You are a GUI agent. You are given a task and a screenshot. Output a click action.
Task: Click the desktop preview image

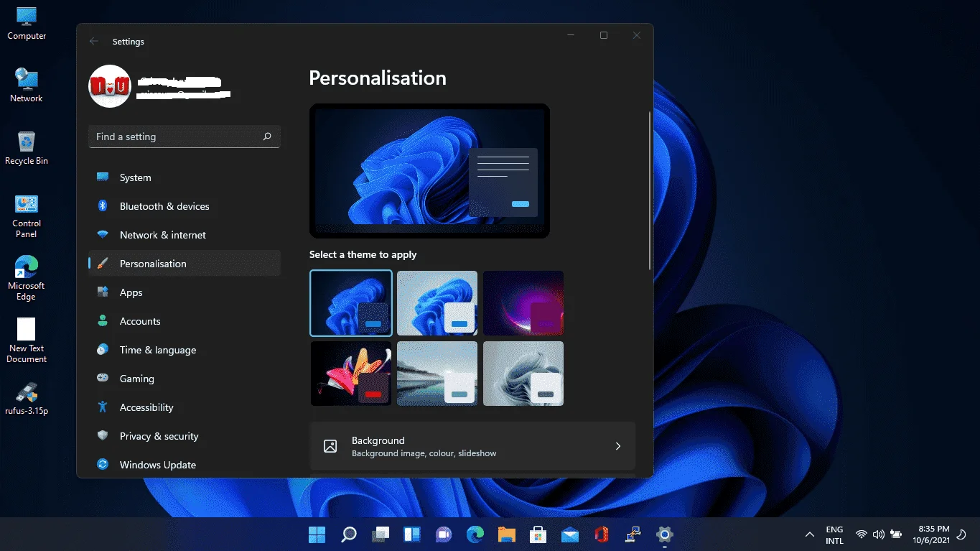(429, 170)
